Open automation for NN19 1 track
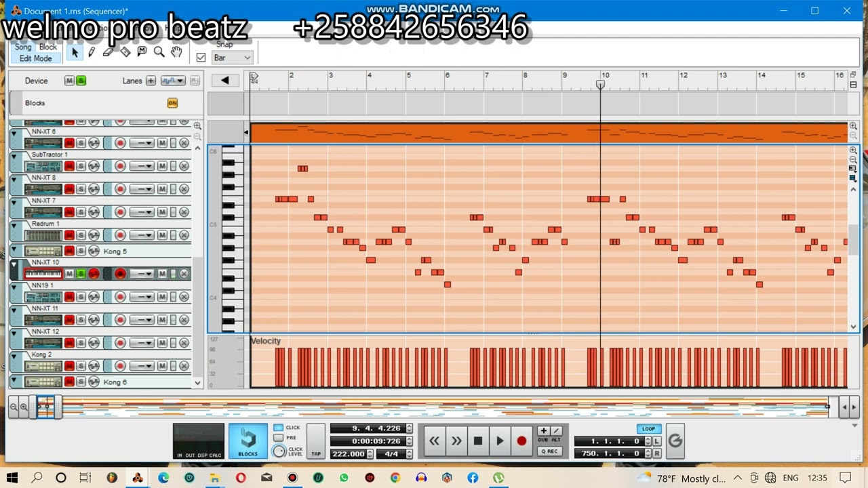 pos(94,297)
